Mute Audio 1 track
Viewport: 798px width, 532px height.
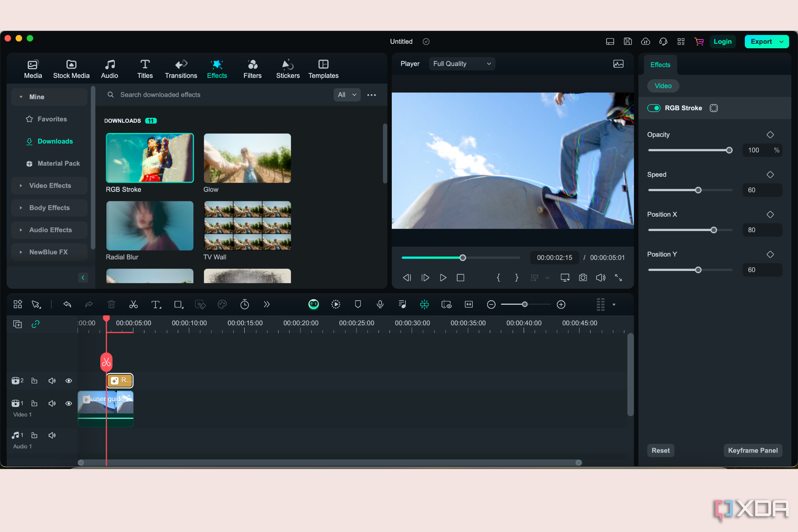[52, 435]
